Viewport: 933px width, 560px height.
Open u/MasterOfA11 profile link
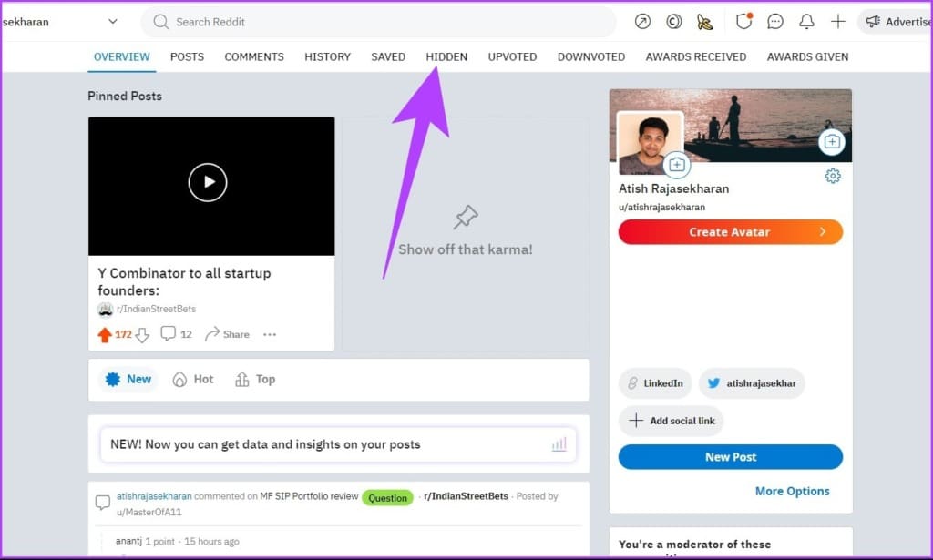149,513
